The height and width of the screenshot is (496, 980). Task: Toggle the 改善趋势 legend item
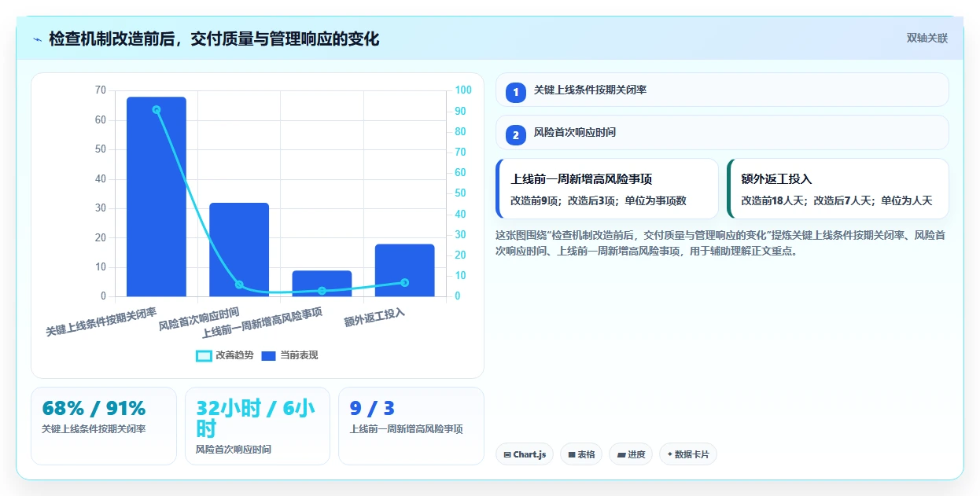click(225, 355)
